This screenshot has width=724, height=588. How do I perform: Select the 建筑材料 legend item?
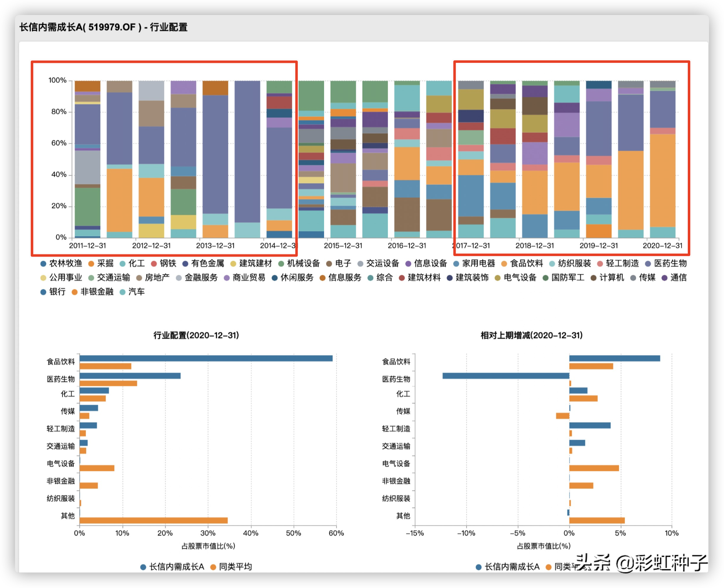419,277
